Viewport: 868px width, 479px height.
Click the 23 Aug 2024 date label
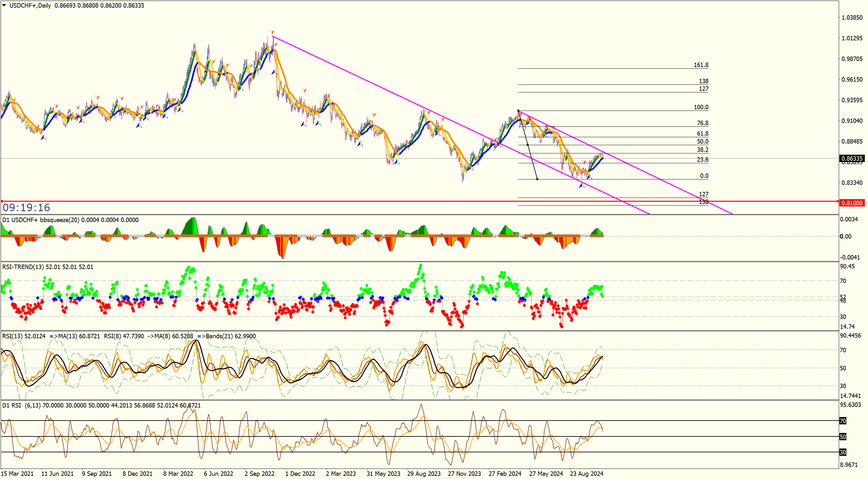tap(586, 474)
